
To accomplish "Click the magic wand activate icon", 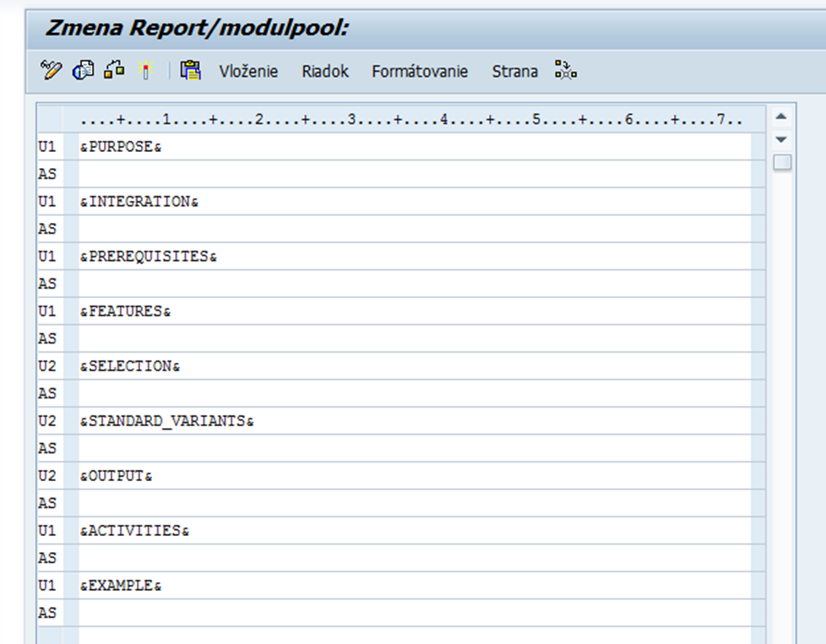I will point(145,71).
